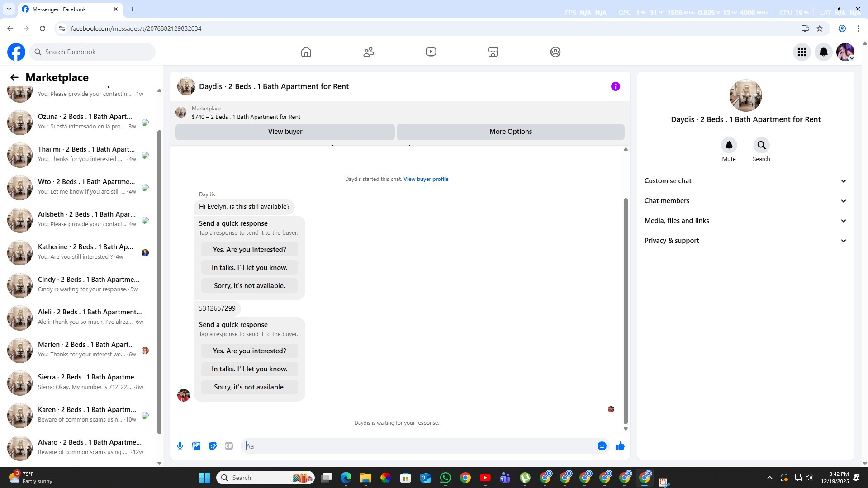
Task: Click the browser address bar URL
Action: (x=136, y=28)
